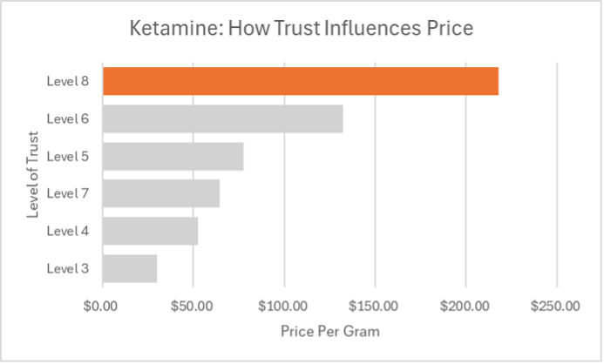Click the Level 4 data bar
This screenshot has width=604, height=364.
(x=150, y=231)
